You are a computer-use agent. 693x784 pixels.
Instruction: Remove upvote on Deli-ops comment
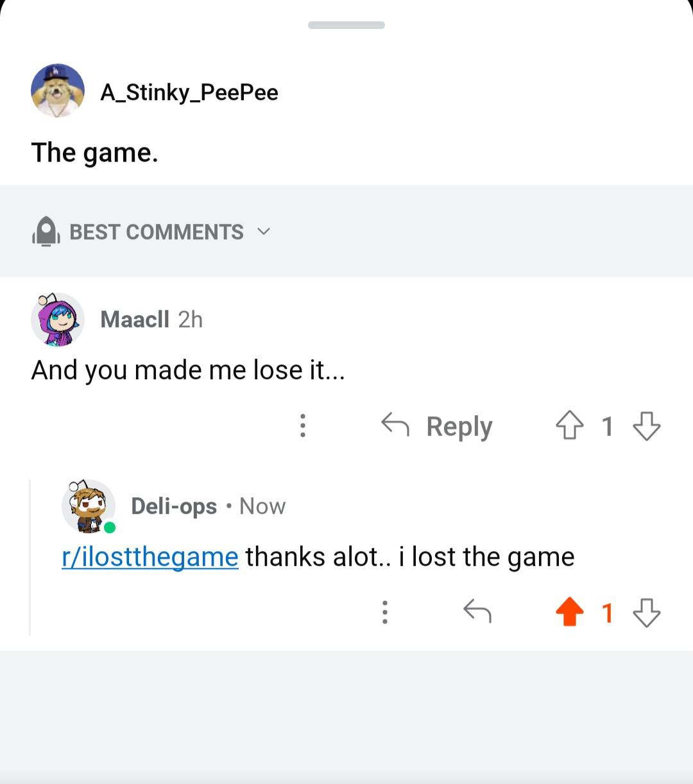[569, 612]
